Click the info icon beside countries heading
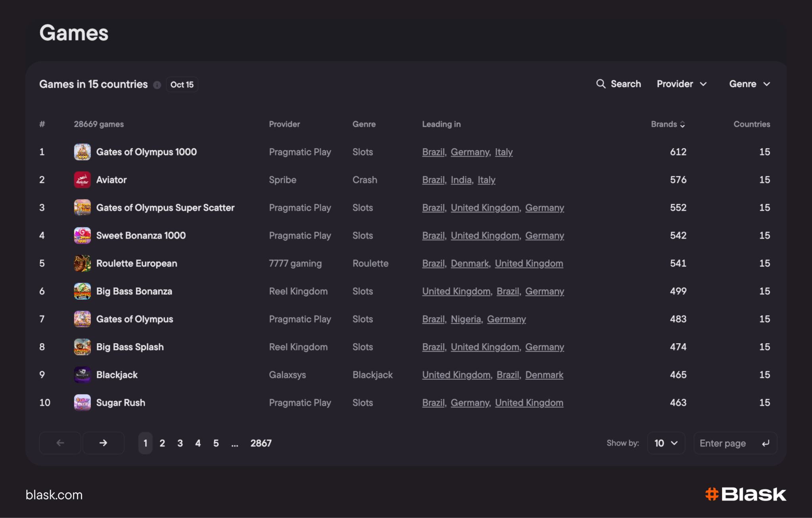The image size is (812, 518). [x=157, y=85]
